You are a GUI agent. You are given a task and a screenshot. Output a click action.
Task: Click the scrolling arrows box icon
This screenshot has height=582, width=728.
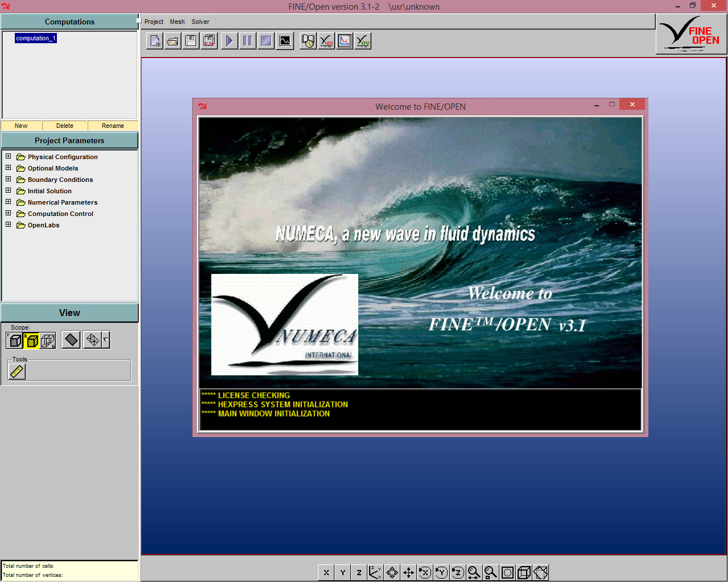coord(392,572)
